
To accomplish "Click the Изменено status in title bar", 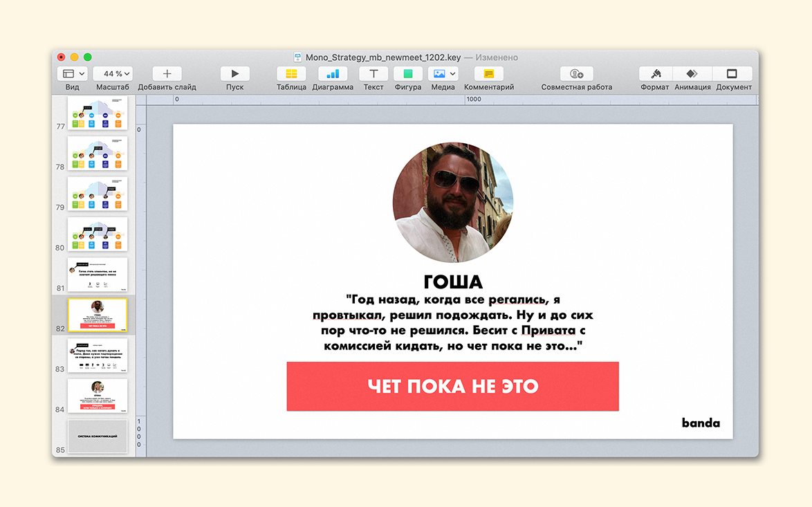I will (497, 57).
